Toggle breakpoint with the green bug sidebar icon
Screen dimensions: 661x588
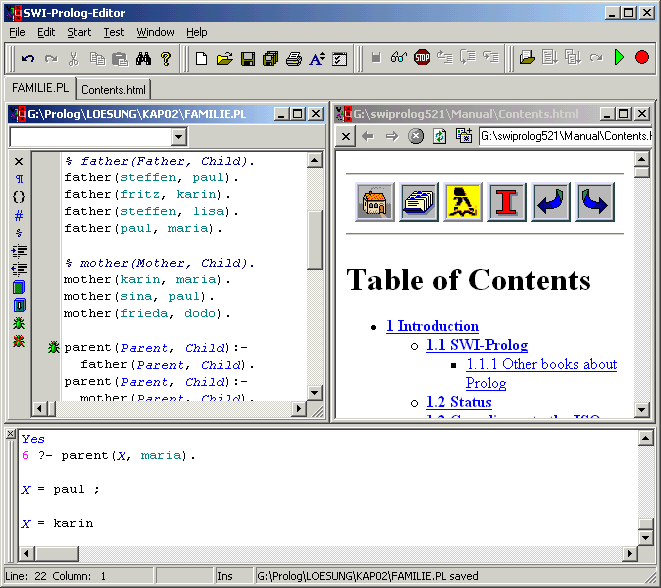(x=19, y=323)
